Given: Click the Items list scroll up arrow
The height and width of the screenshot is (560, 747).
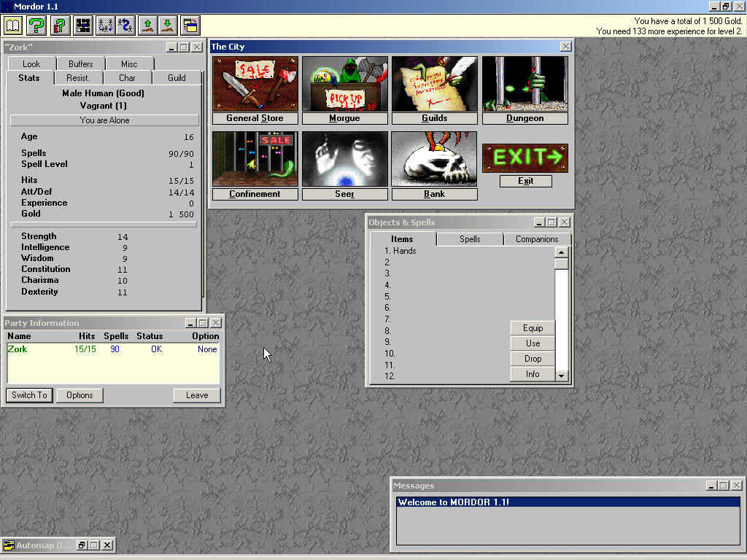Looking at the screenshot, I should pos(562,252).
